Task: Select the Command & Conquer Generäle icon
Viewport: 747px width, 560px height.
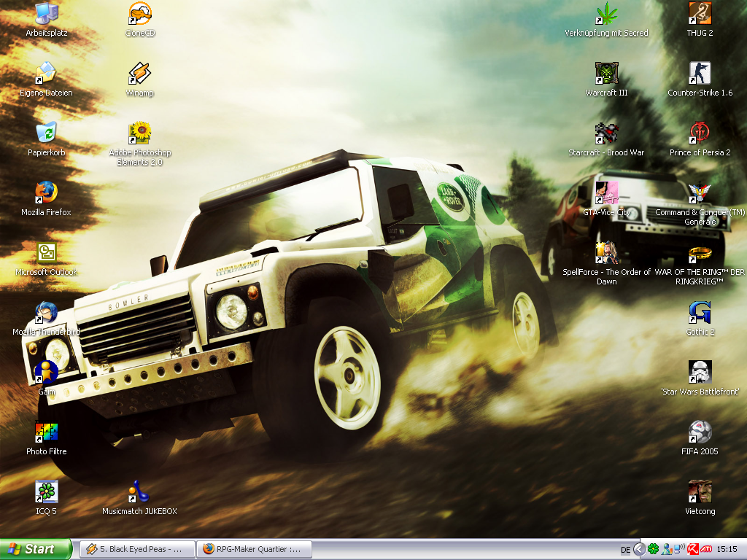Action: point(700,193)
